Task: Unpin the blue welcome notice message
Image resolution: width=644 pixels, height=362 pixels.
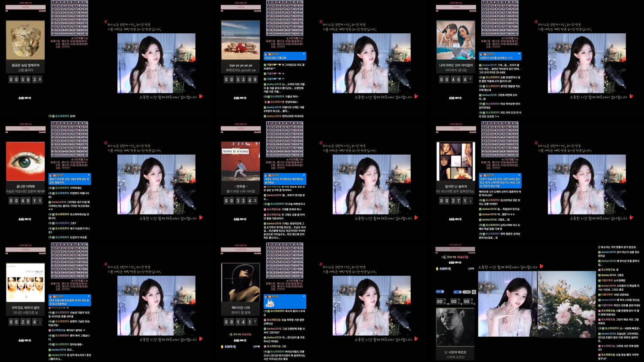Action: tap(304, 54)
